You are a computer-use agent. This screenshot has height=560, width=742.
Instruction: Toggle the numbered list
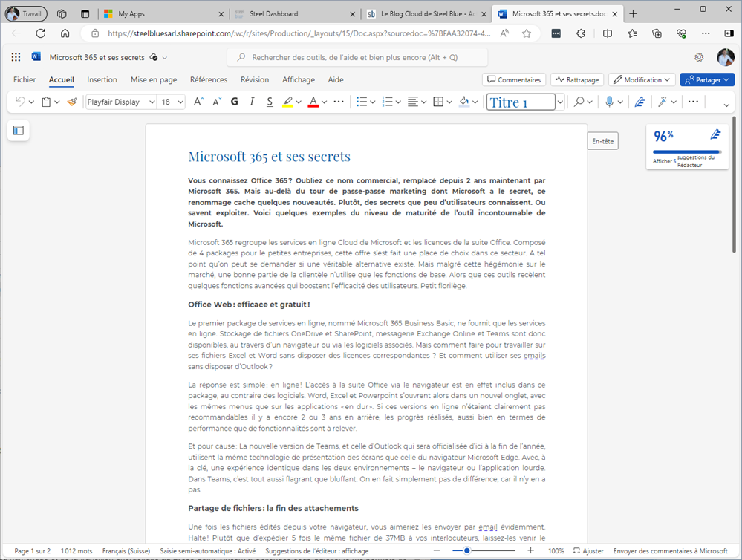point(387,102)
